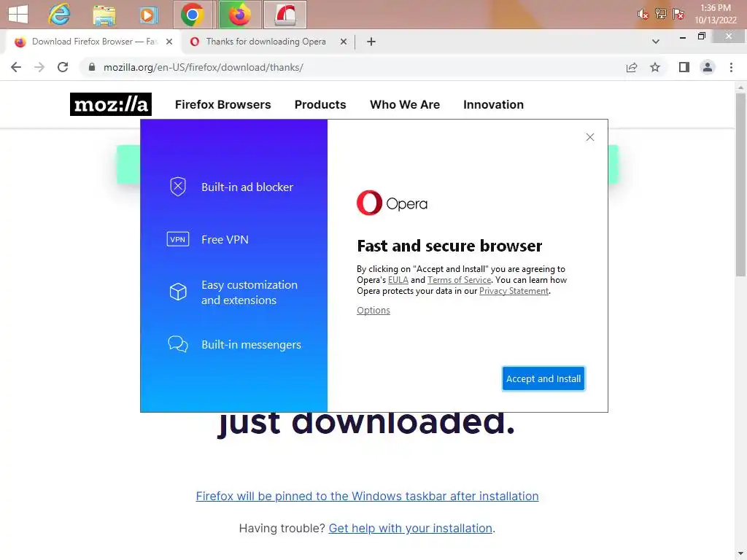Image resolution: width=747 pixels, height=560 pixels.
Task: Switch to Firefox installer in taskbar
Action: (239, 15)
